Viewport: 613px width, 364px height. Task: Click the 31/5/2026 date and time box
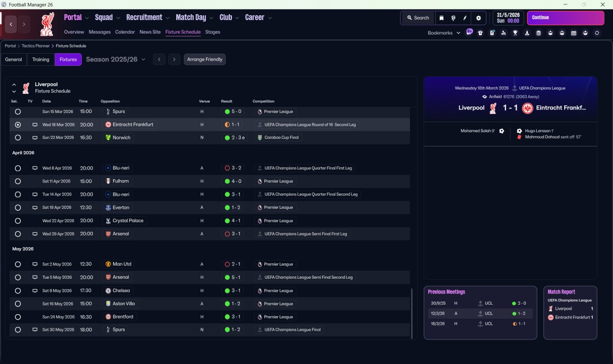tap(508, 18)
